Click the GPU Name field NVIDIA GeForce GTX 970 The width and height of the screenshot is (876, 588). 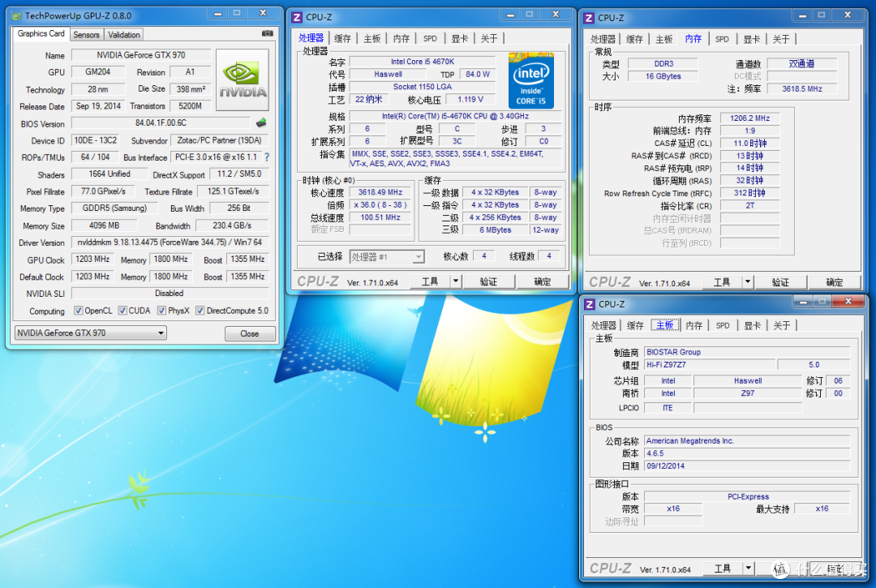pyautogui.click(x=141, y=55)
